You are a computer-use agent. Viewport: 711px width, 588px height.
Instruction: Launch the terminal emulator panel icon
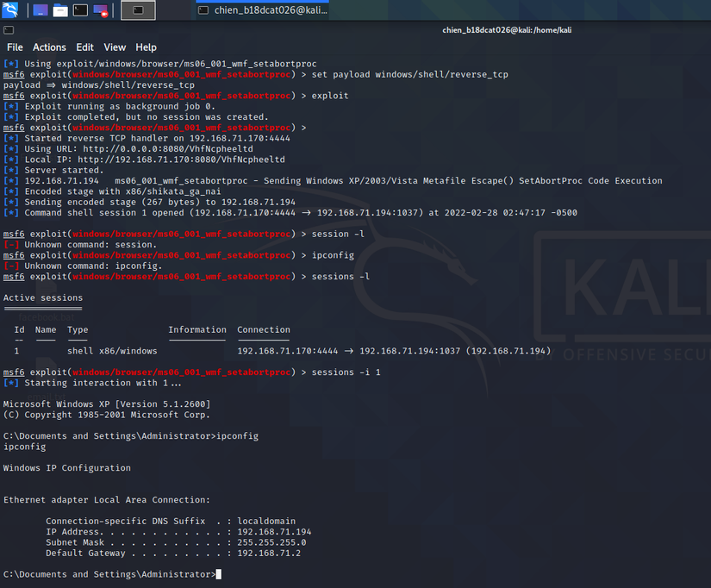[80, 10]
